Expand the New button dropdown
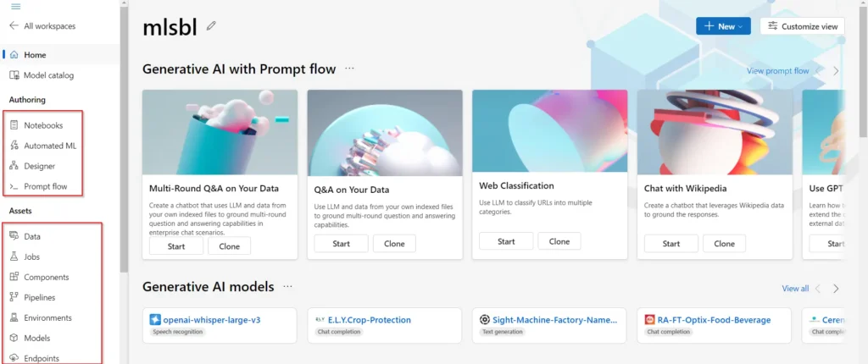The height and width of the screenshot is (364, 868). tap(723, 26)
